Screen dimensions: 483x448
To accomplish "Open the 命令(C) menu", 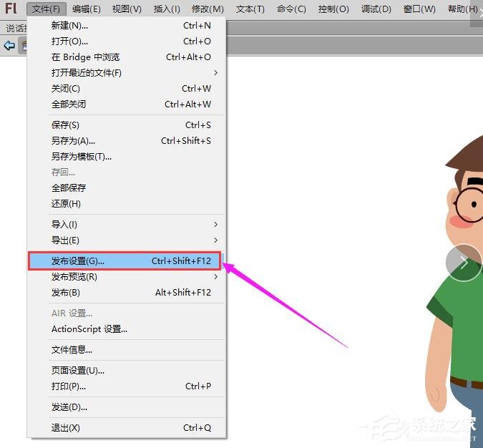I will coord(291,9).
